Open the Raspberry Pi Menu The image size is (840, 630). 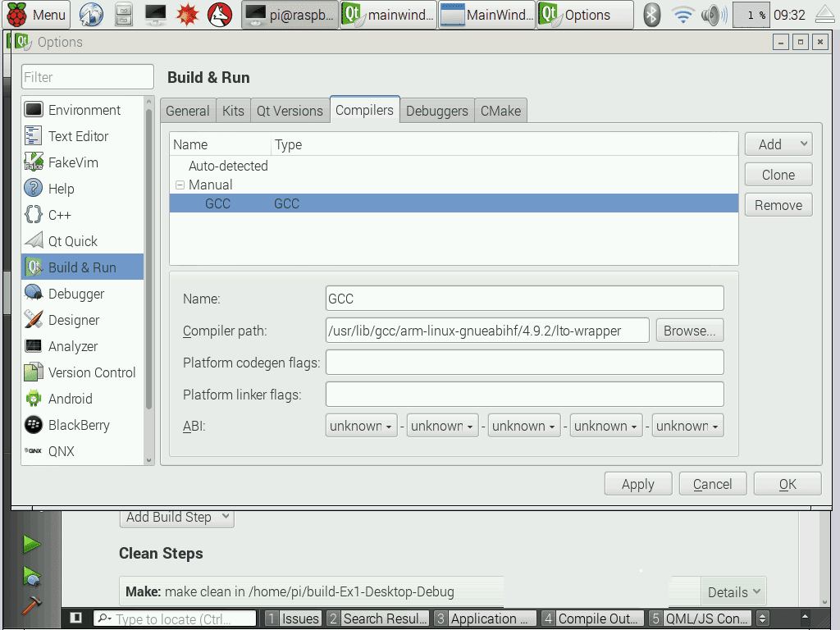38,14
